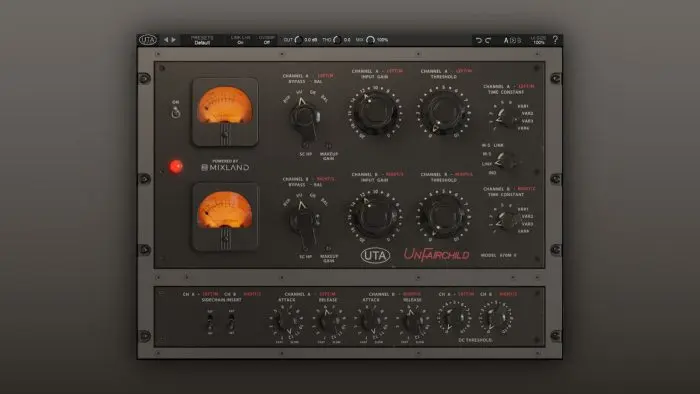This screenshot has width=700, height=394.
Task: Open the help question mark
Action: pyautogui.click(x=555, y=40)
